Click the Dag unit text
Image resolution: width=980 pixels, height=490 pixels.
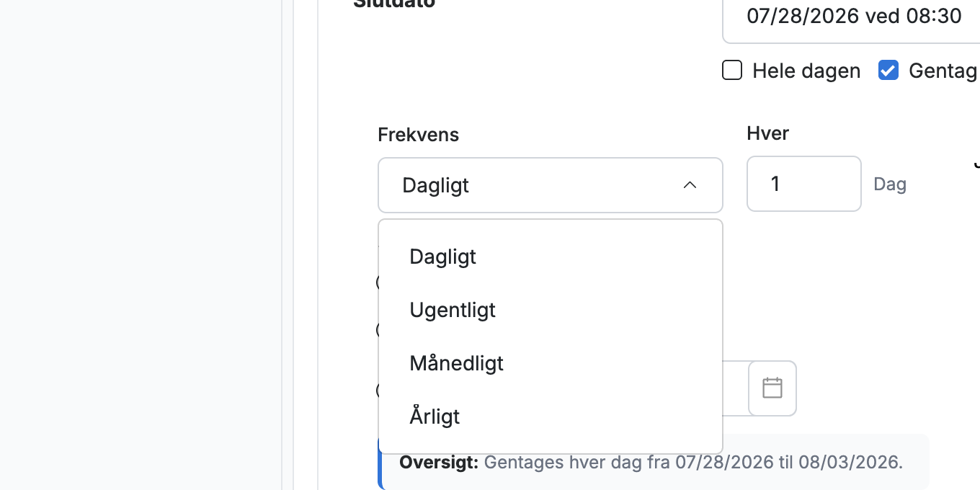click(890, 184)
